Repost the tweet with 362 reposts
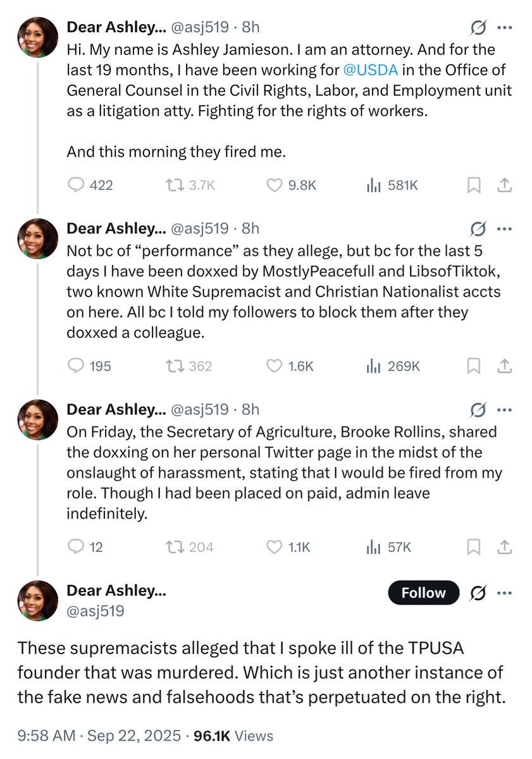 (173, 366)
